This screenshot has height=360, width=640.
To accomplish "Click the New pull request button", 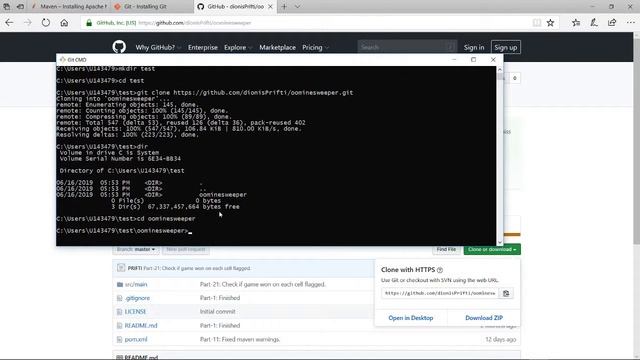I will [186, 249].
